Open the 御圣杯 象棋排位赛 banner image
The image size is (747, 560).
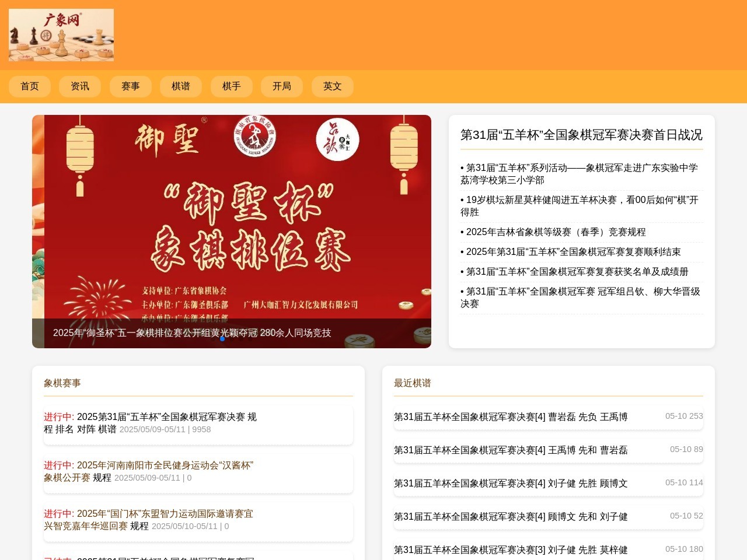pos(232,232)
